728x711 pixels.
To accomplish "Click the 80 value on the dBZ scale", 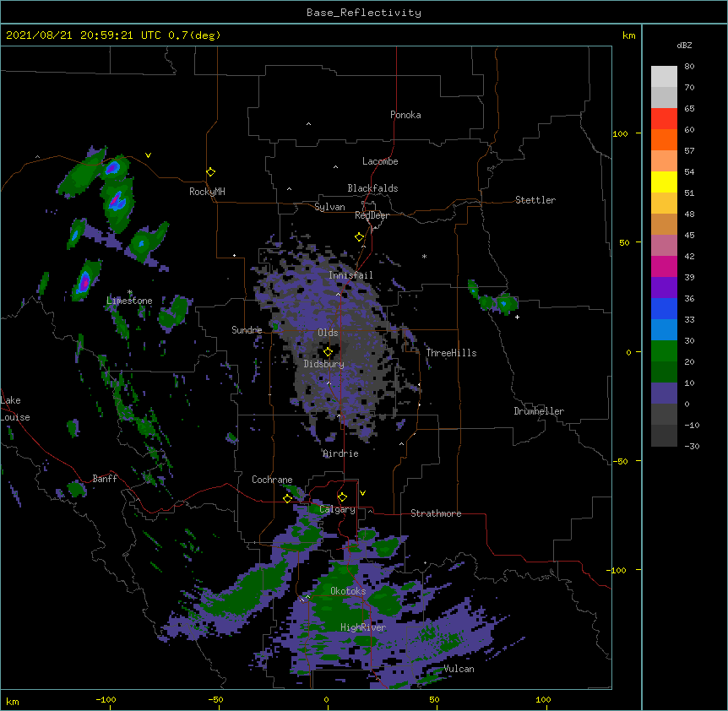I will click(689, 67).
